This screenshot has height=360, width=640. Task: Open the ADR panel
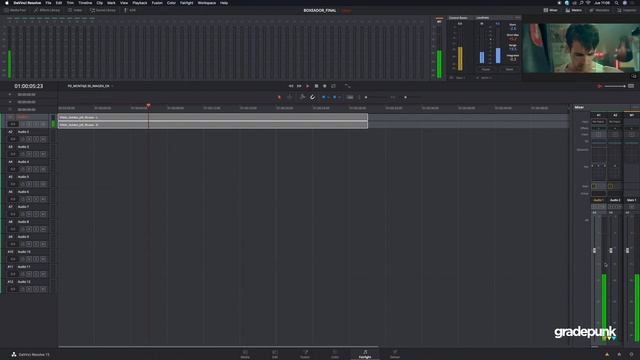pyautogui.click(x=130, y=10)
